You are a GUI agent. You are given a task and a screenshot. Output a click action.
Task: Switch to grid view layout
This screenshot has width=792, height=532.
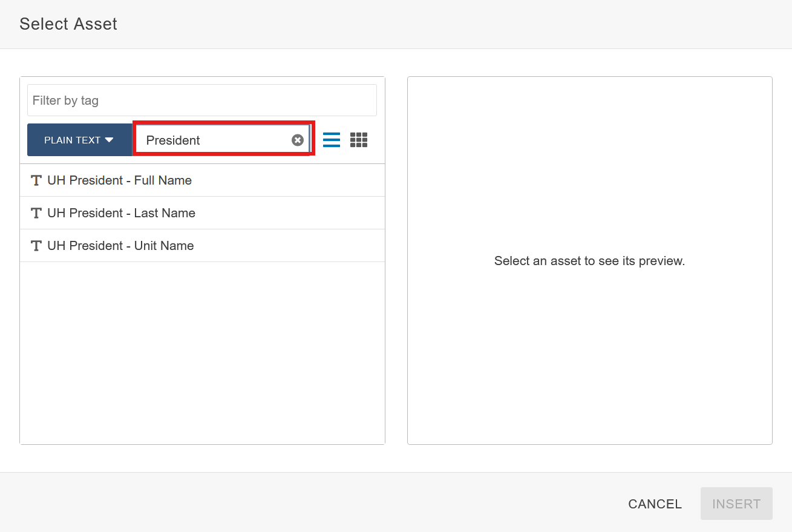(359, 140)
